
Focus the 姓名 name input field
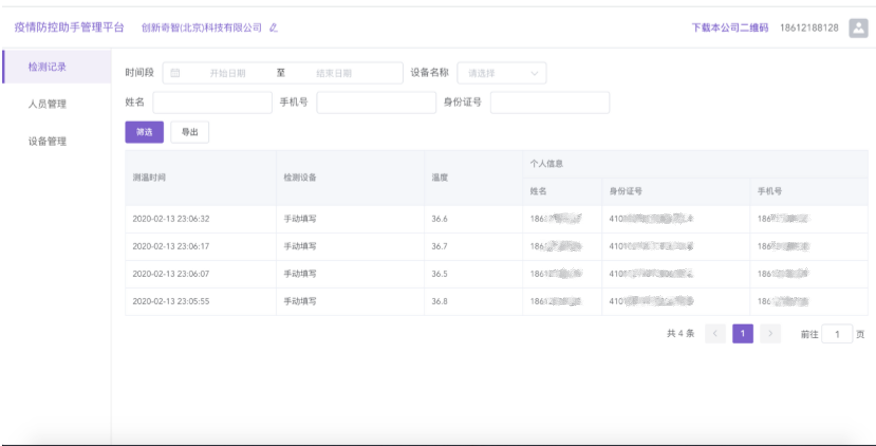[212, 102]
